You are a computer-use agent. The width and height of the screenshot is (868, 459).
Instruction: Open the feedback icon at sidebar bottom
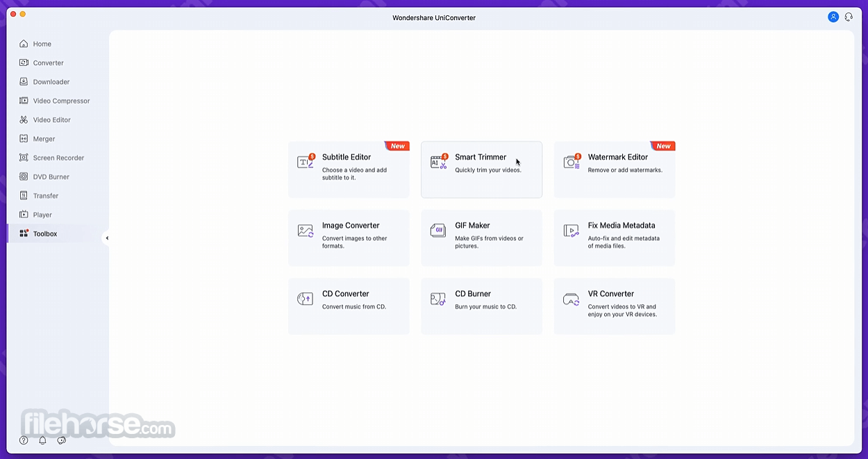point(61,440)
